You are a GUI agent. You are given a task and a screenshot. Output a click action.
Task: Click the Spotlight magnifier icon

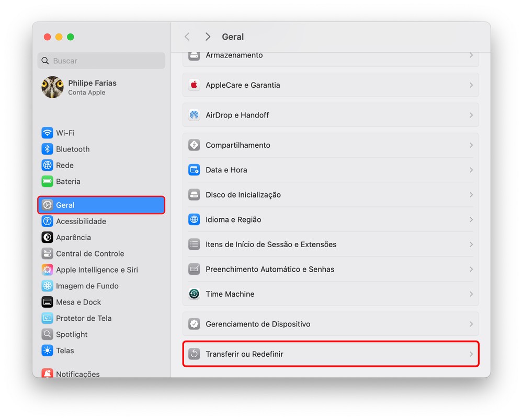point(47,334)
